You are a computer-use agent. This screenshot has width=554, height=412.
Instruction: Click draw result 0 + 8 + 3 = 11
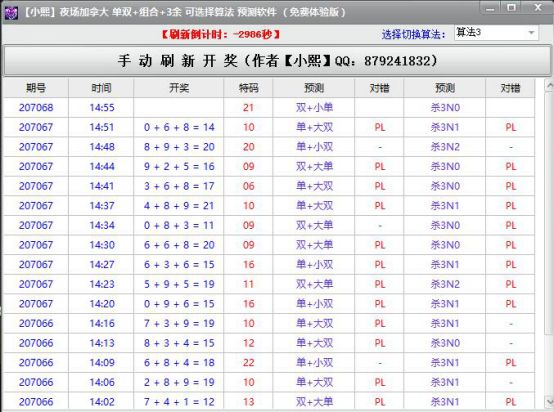click(179, 225)
